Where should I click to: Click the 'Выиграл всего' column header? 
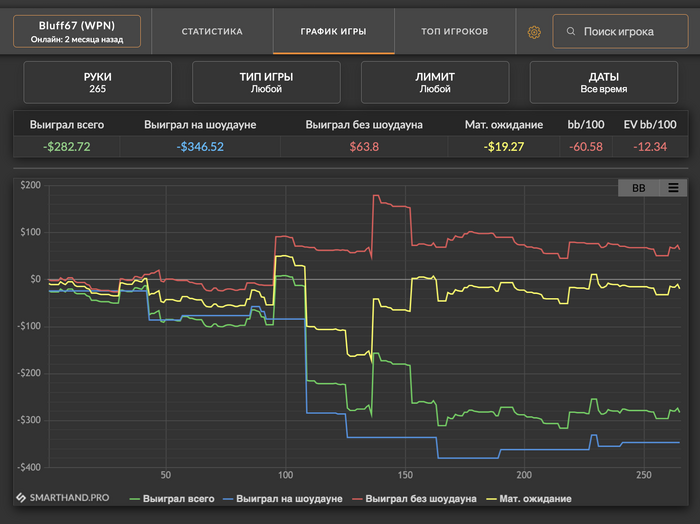pyautogui.click(x=67, y=125)
